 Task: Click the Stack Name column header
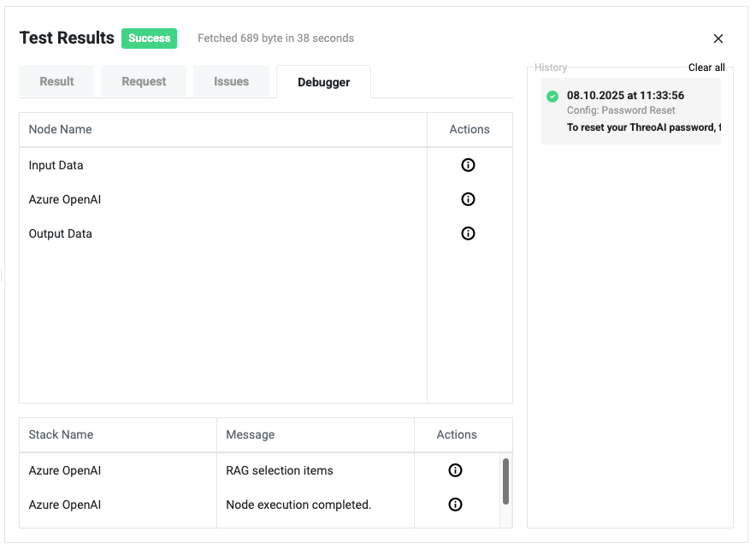coord(61,434)
